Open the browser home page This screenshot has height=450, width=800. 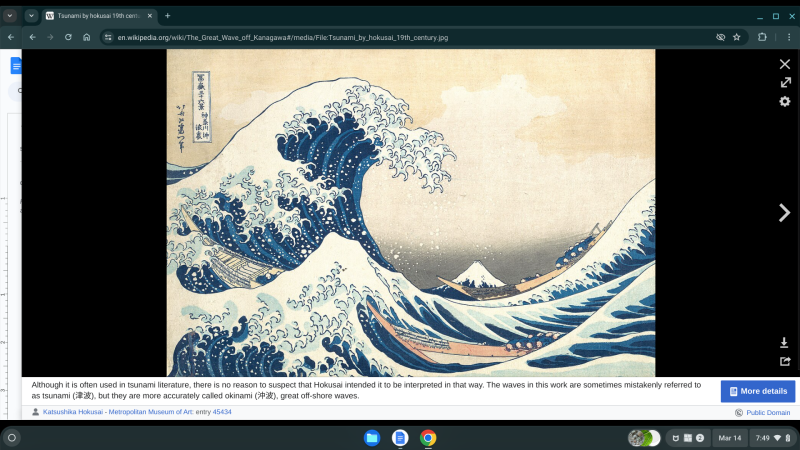[86, 37]
